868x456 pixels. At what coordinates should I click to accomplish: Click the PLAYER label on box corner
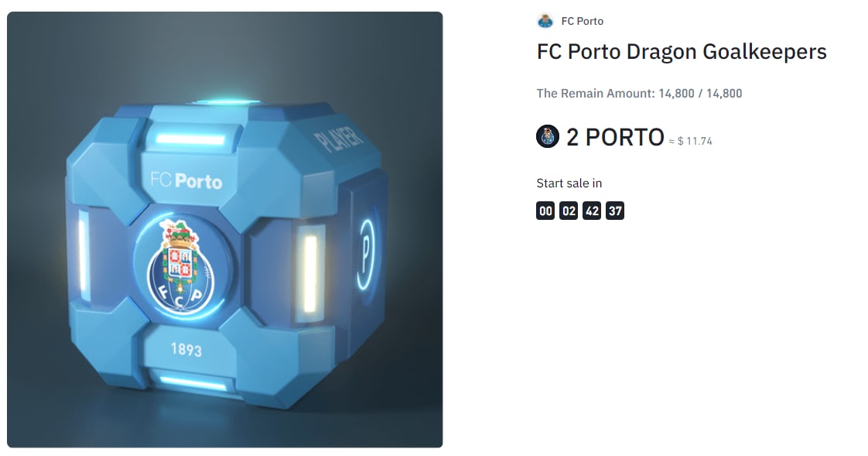coord(339,139)
